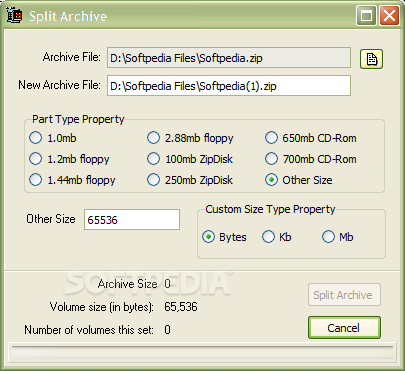405x371 pixels.
Task: Click the New Archive File path field
Action: tap(229, 86)
